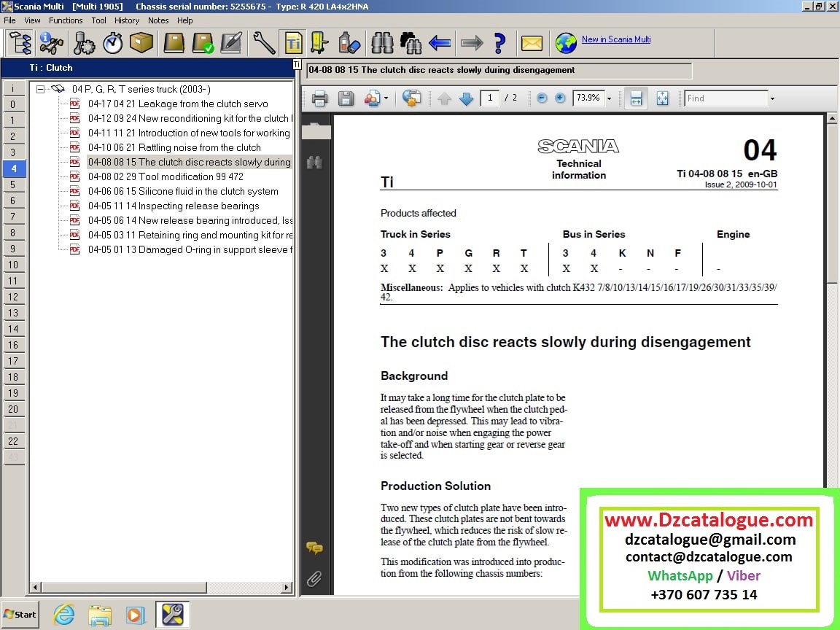Screen dimensions: 840x630
Task: Open the Find options dropdown arrow
Action: click(772, 98)
